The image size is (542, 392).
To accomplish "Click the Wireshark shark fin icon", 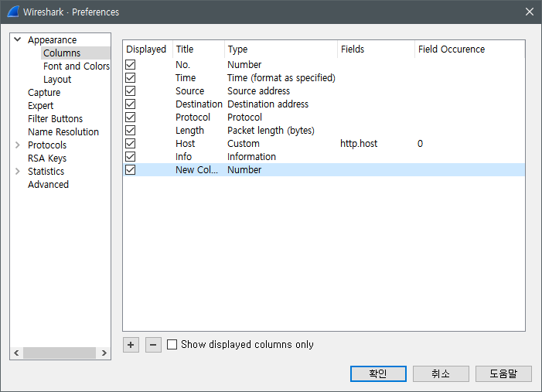I will (13, 12).
